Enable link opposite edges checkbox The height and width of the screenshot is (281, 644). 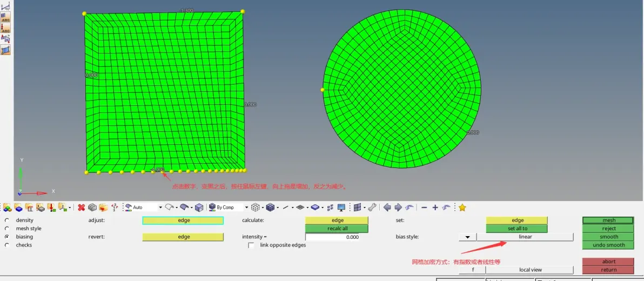[251, 245]
